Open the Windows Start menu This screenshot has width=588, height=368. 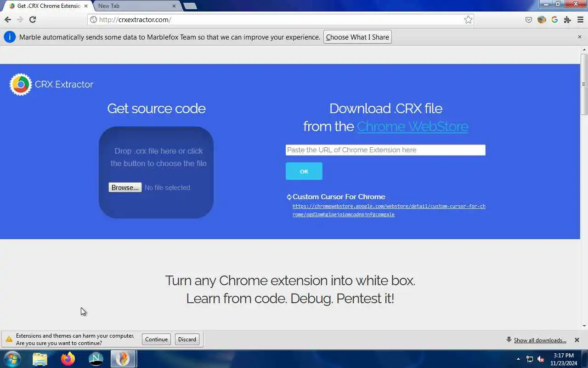point(12,359)
